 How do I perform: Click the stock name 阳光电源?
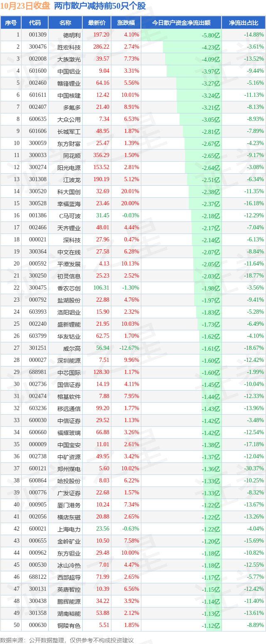(x=69, y=167)
